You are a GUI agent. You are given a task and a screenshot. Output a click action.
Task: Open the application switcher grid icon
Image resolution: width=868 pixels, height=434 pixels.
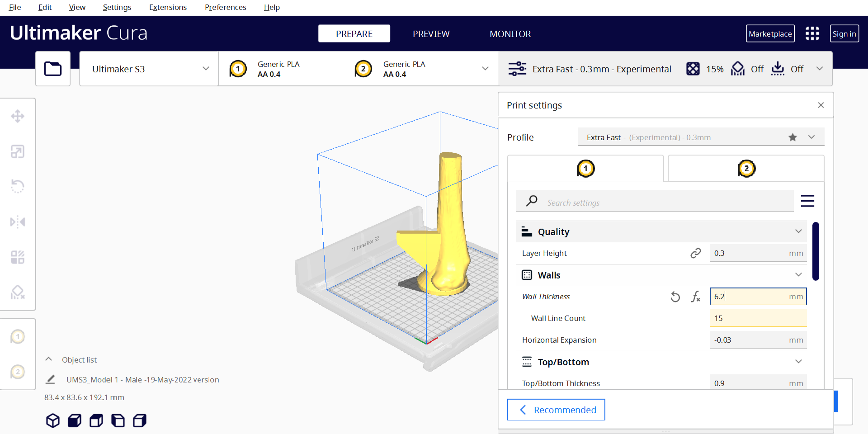click(x=812, y=33)
